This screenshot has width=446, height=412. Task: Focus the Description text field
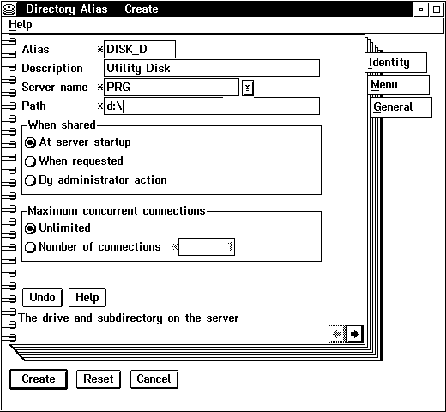pyautogui.click(x=212, y=68)
